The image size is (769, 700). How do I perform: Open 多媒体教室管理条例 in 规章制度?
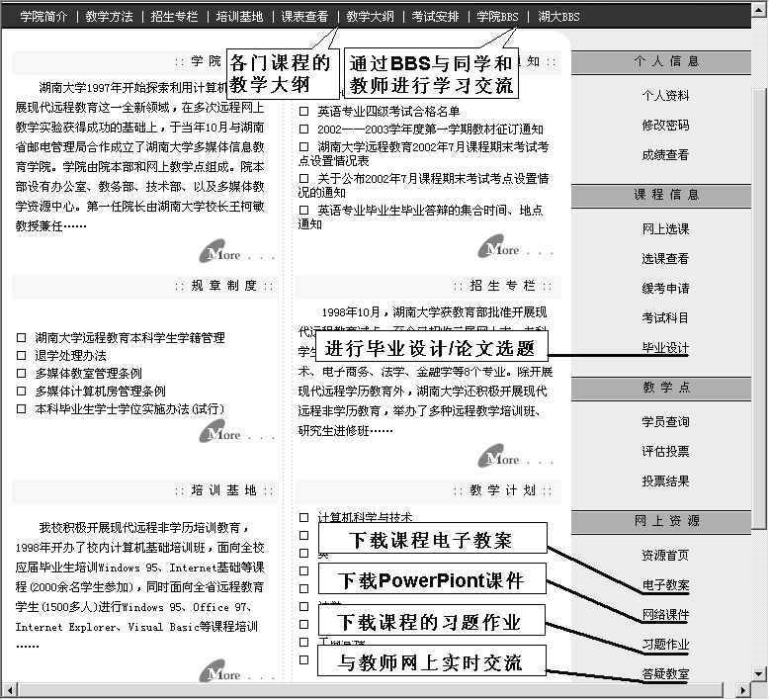88,373
